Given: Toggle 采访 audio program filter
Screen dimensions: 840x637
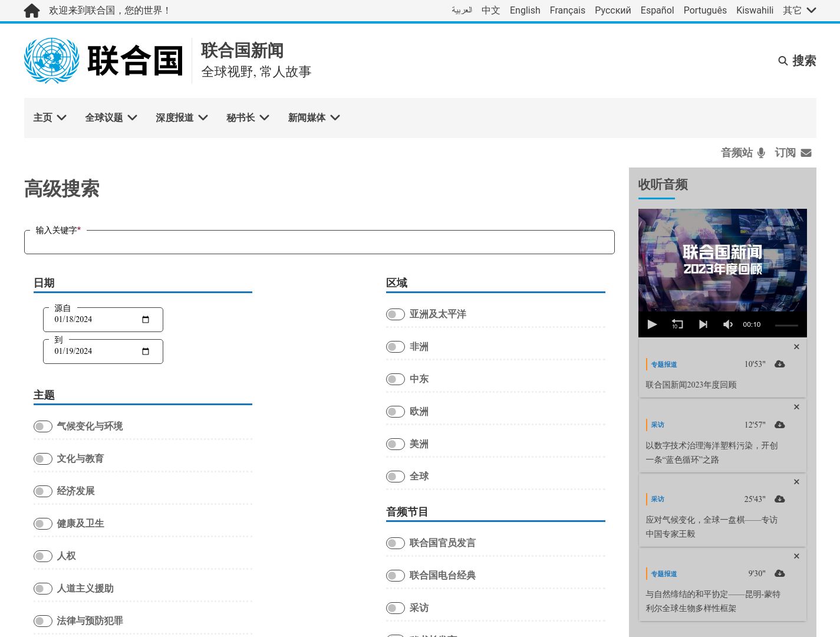Looking at the screenshot, I should pos(396,608).
